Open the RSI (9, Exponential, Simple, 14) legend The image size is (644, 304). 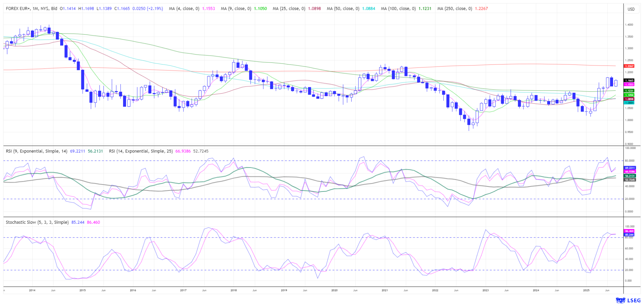pos(37,151)
